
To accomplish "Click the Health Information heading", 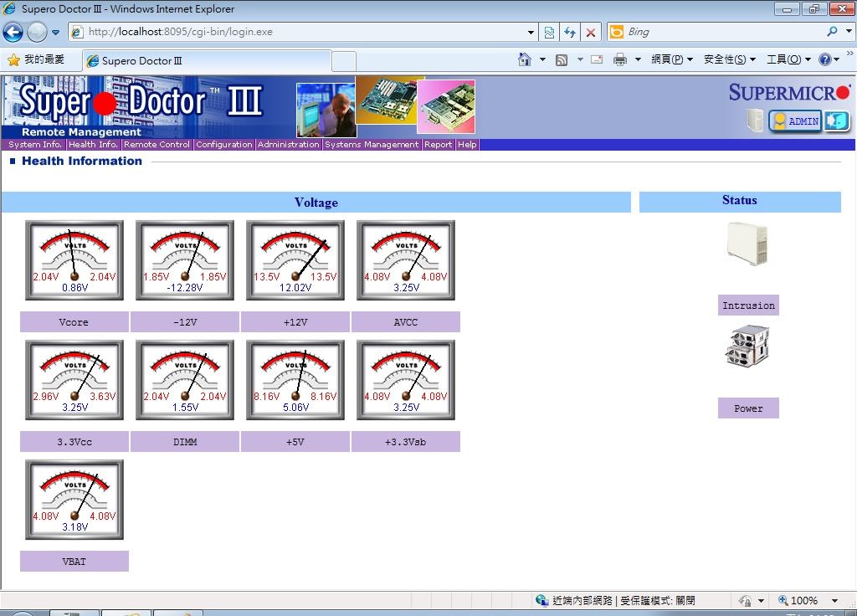I will 82,161.
